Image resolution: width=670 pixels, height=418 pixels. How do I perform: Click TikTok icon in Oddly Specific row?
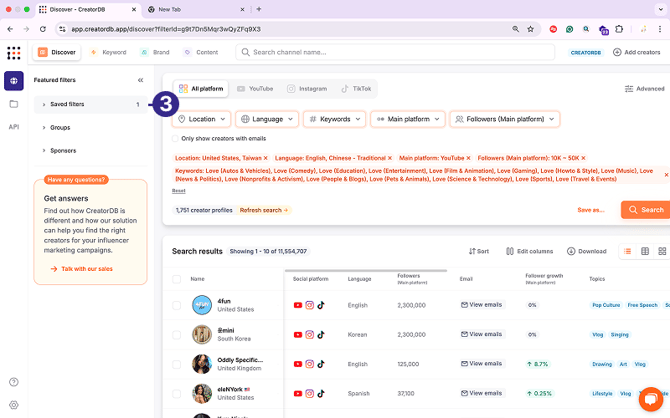pyautogui.click(x=321, y=364)
